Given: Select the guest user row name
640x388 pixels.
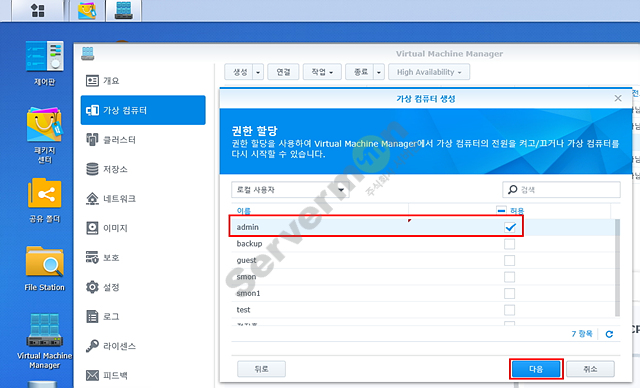Looking at the screenshot, I should [x=247, y=260].
